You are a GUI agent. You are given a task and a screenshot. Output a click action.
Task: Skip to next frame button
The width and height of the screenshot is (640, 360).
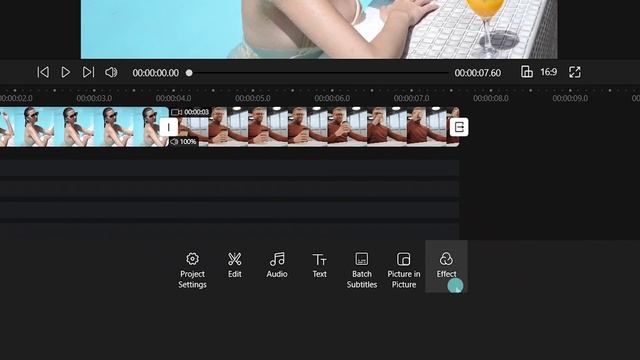coord(88,72)
